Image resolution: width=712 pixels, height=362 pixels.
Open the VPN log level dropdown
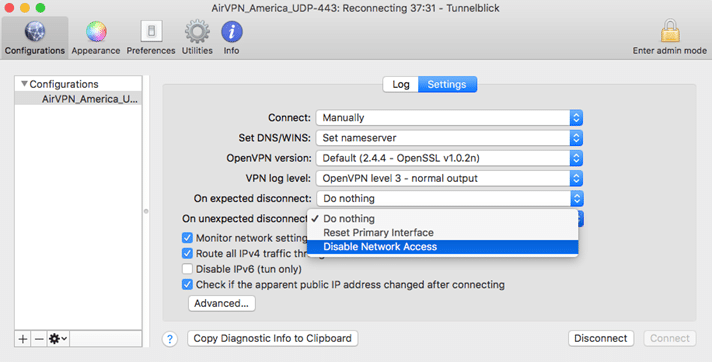pyautogui.click(x=449, y=179)
